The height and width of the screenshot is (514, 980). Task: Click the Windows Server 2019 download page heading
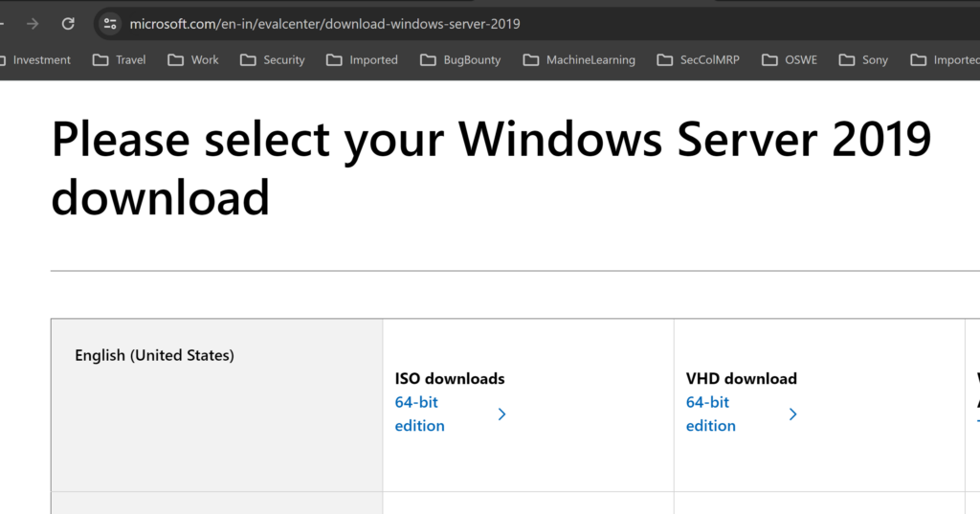coord(491,168)
